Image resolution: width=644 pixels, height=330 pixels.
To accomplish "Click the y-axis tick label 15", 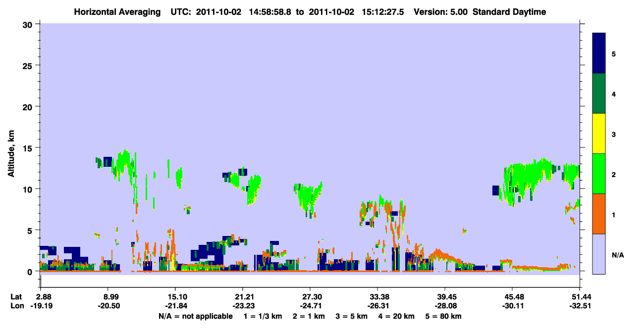I will tap(29, 148).
